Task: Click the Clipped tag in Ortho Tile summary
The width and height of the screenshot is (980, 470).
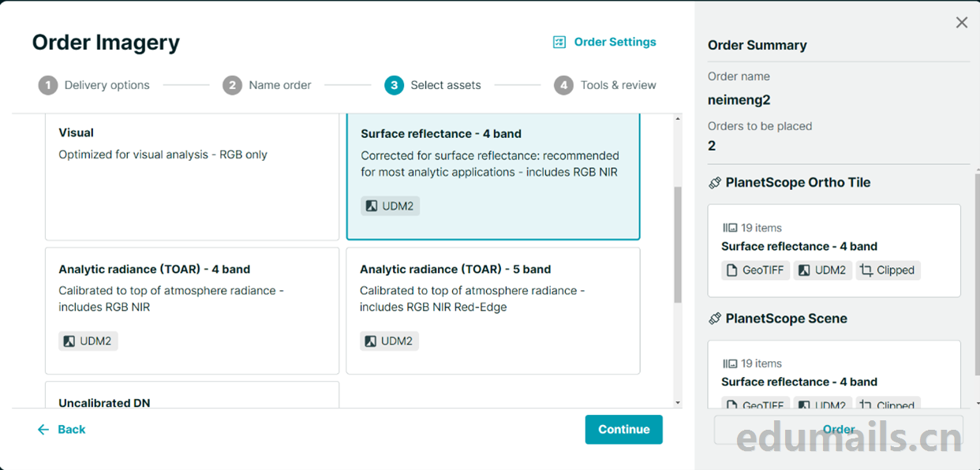Action: click(x=888, y=270)
